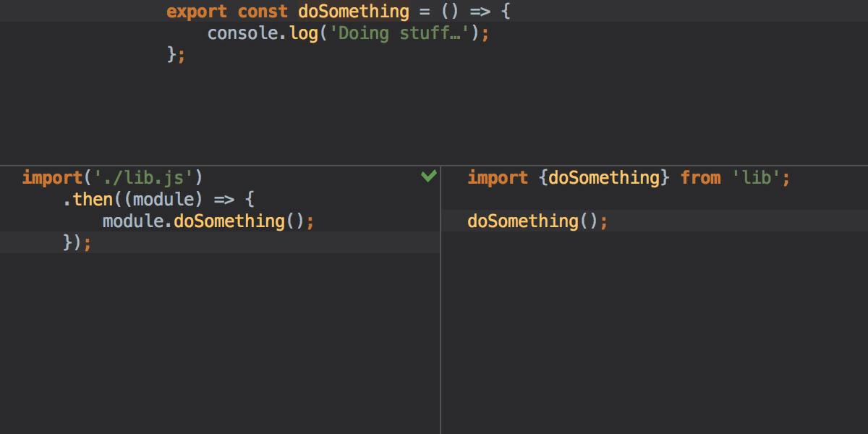Click the 'log' method call in the top editor

click(303, 33)
